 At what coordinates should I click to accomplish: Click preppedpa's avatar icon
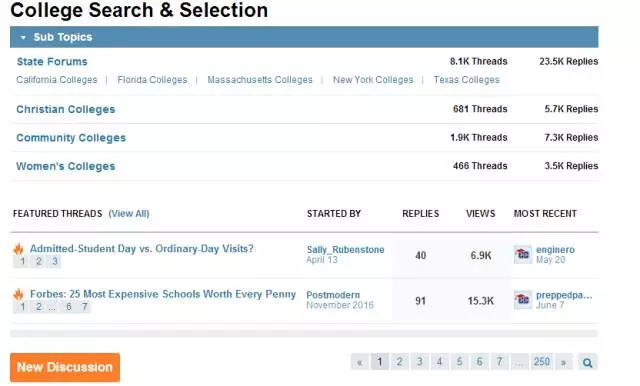(522, 300)
